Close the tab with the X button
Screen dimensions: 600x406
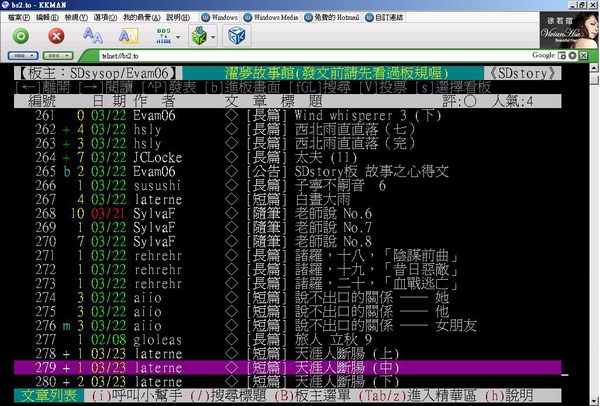(x=583, y=56)
